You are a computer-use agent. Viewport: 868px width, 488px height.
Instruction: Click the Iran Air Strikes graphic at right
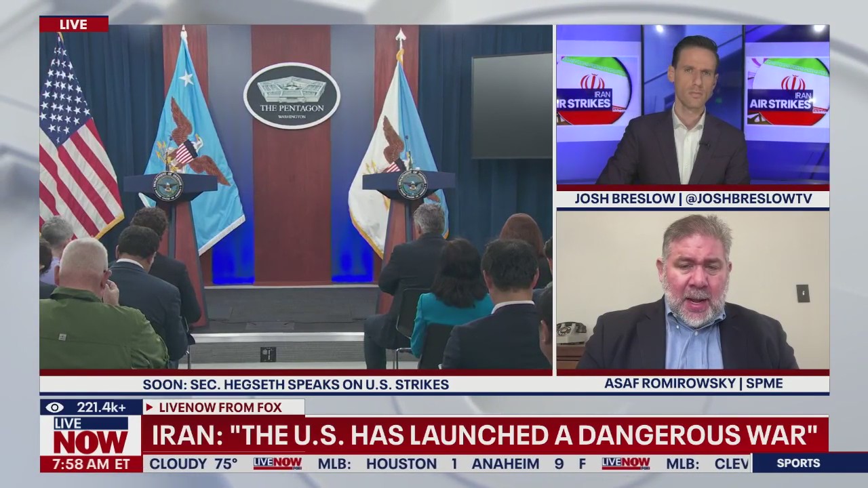click(787, 91)
